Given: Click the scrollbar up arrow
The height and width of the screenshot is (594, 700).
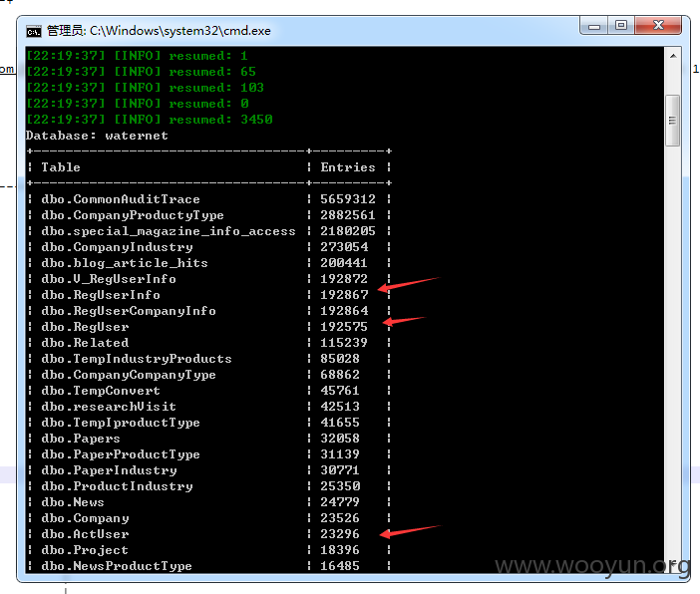Looking at the screenshot, I should (673, 56).
